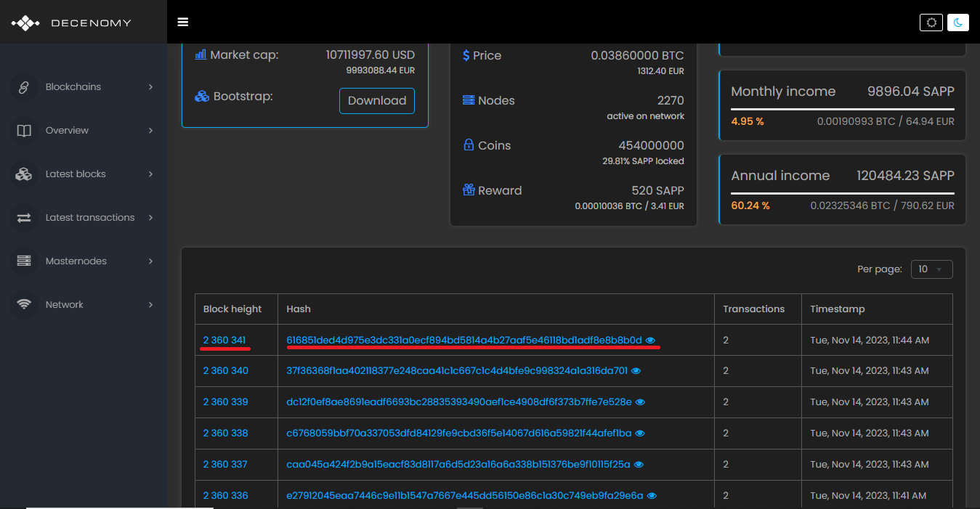Click the Decenomy logo icon
This screenshot has height=509, width=980.
pos(25,23)
